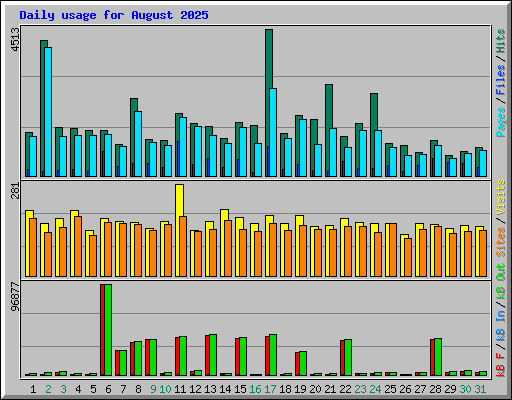
Task: Click day 27 on the x-axis
Action: (x=420, y=389)
